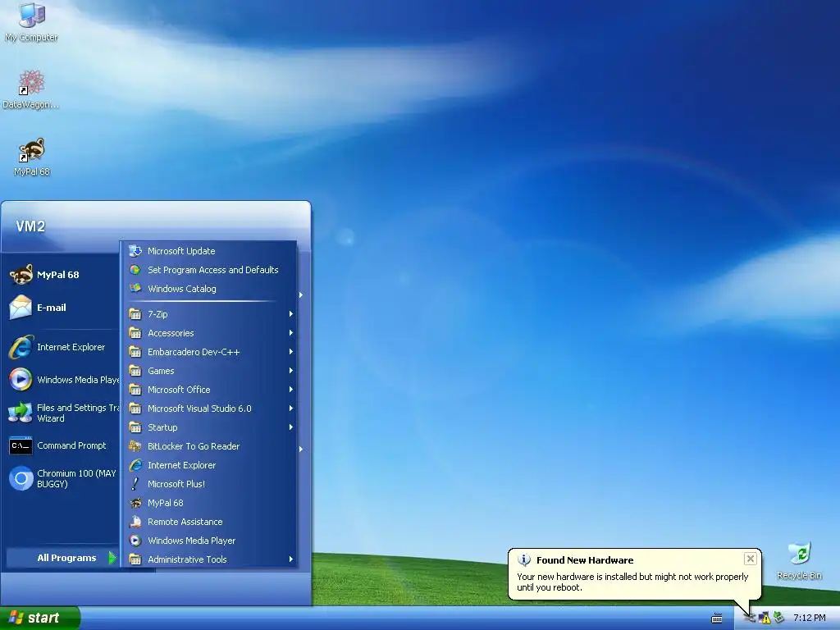Open Set Program Access and Defaults

pyautogui.click(x=209, y=269)
